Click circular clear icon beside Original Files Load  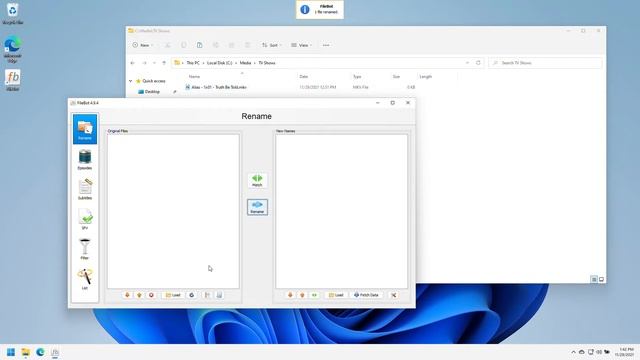point(192,295)
